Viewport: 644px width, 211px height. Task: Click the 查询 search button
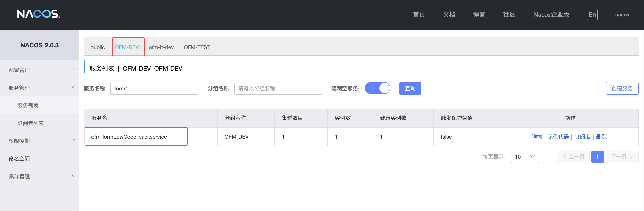[x=410, y=88]
